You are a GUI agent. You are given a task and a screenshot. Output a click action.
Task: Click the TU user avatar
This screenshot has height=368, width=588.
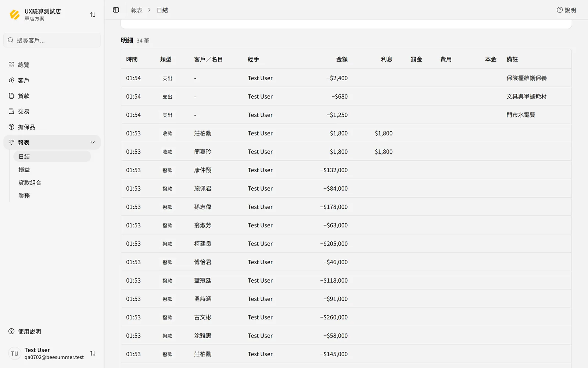coord(15,353)
